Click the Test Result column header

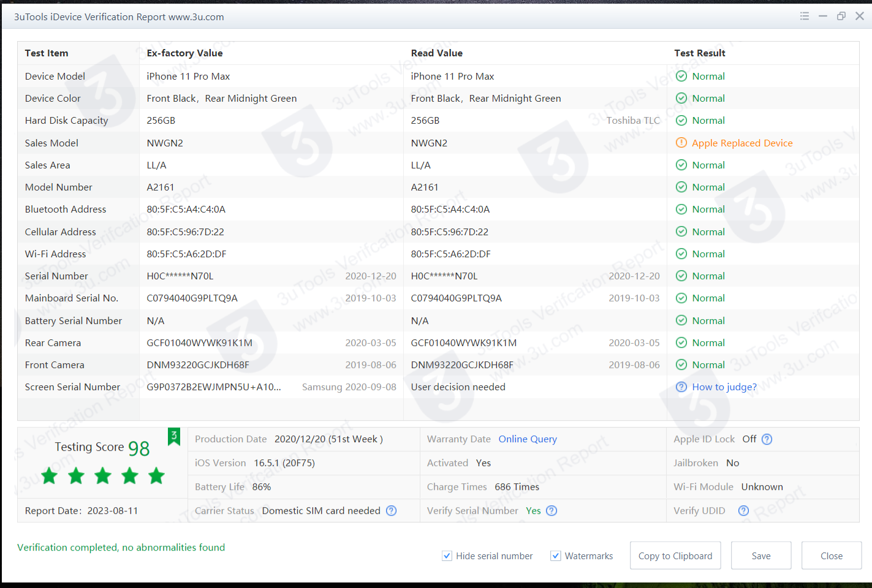[x=699, y=53]
